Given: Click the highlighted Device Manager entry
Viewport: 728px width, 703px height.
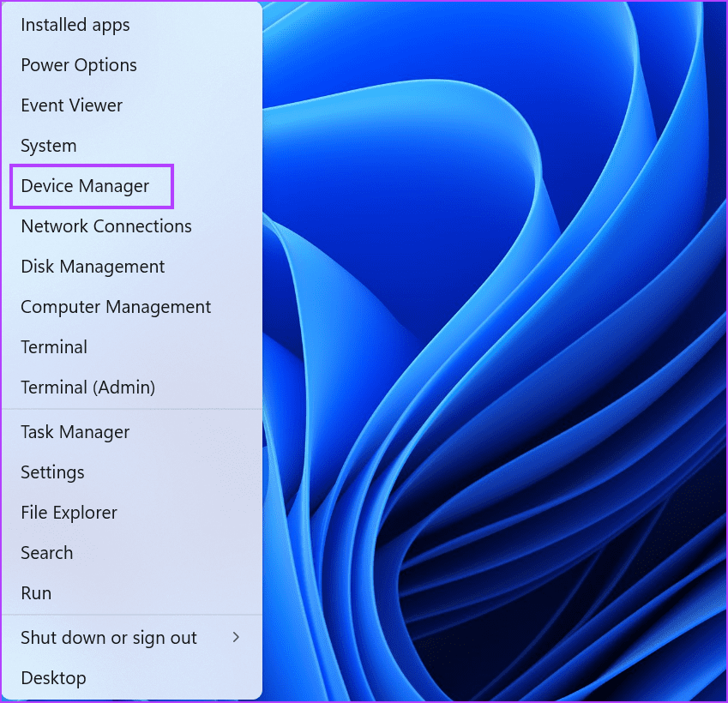Looking at the screenshot, I should (x=91, y=186).
